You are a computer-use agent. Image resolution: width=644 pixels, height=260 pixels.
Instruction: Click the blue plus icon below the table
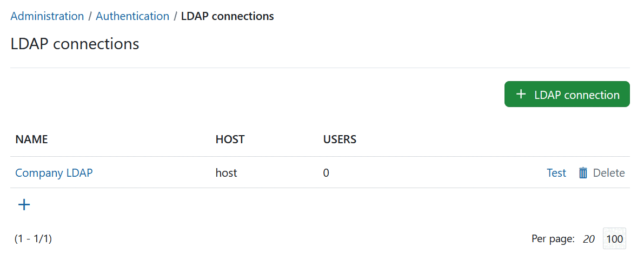coord(24,204)
